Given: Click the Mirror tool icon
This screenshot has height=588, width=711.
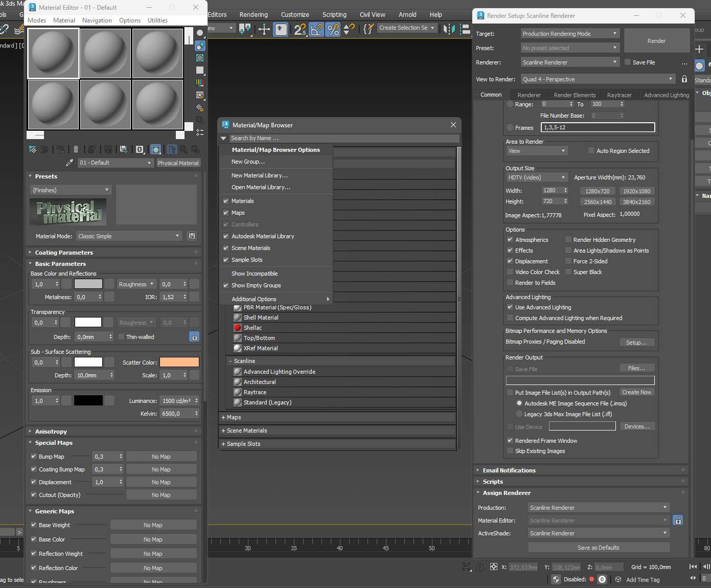Looking at the screenshot, I should click(x=449, y=29).
